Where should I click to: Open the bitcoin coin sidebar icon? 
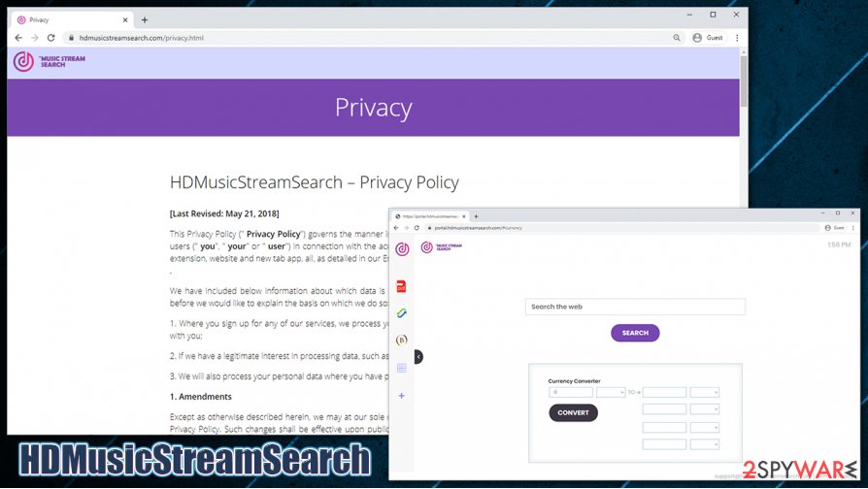(x=401, y=340)
